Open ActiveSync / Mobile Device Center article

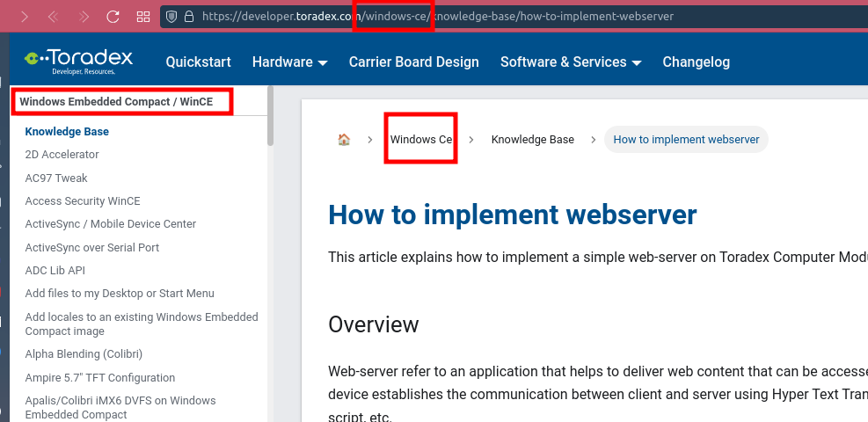pyautogui.click(x=111, y=224)
